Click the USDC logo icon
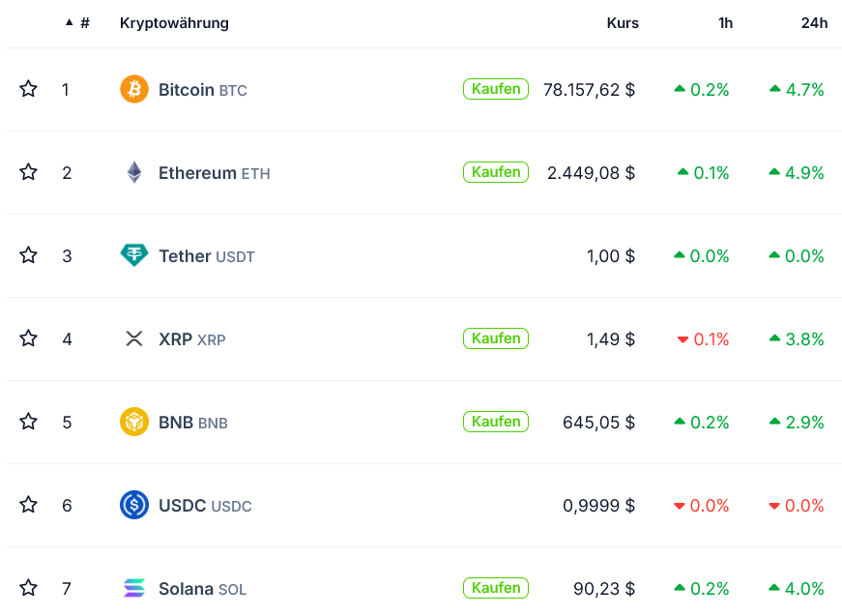Screen dimensions: 842x616 pos(134,506)
